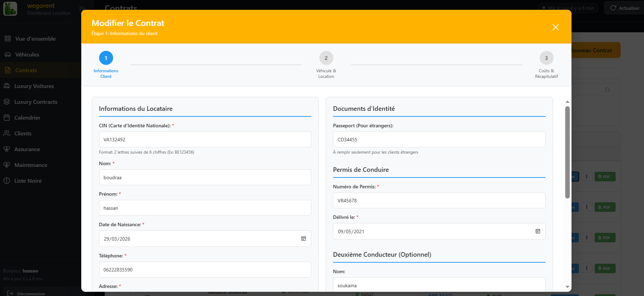Close the Modifier le Contrat dialog
This screenshot has height=296, width=644.
click(555, 27)
